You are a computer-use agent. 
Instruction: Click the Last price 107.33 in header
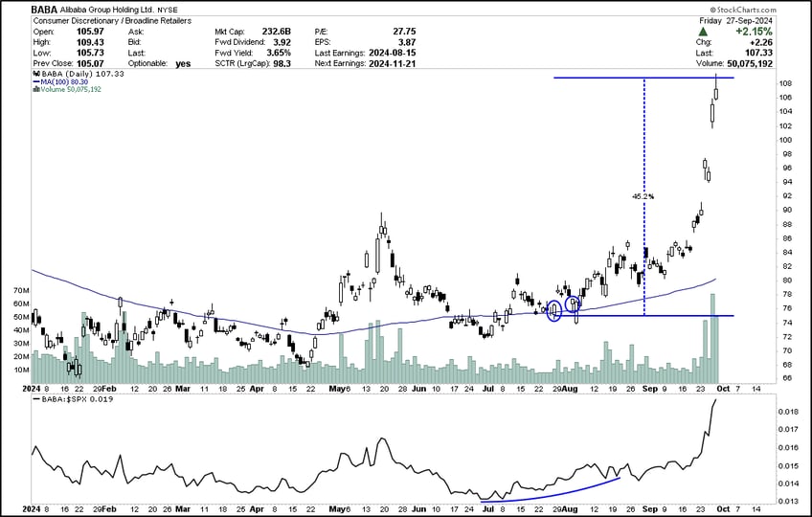pyautogui.click(x=759, y=53)
